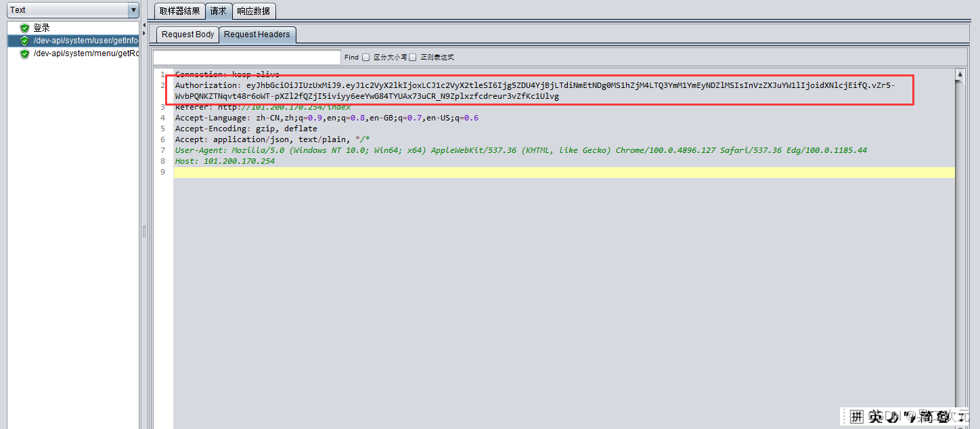
Task: Click the header scrollbar's up arrow
Action: tap(960, 74)
